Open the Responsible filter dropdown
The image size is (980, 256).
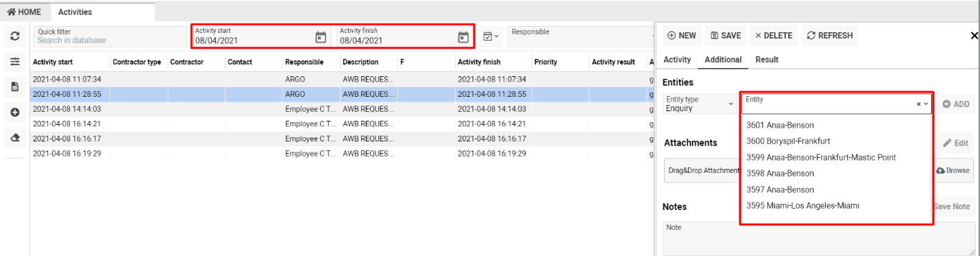pos(581,36)
